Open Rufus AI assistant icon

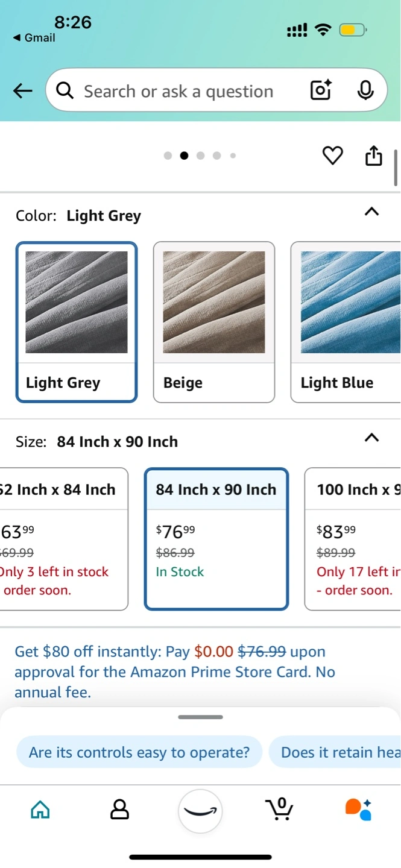coord(358,810)
